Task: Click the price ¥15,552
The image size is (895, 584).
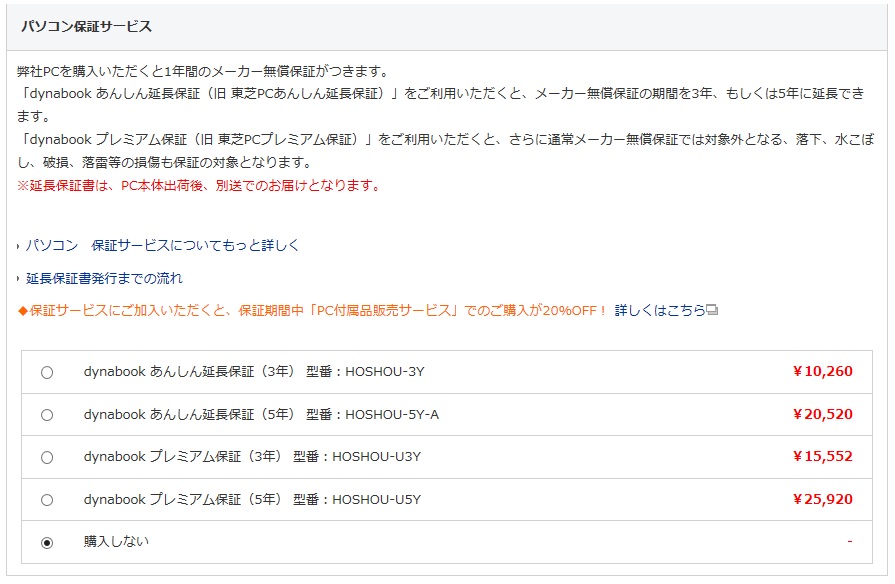Action: coord(823,457)
